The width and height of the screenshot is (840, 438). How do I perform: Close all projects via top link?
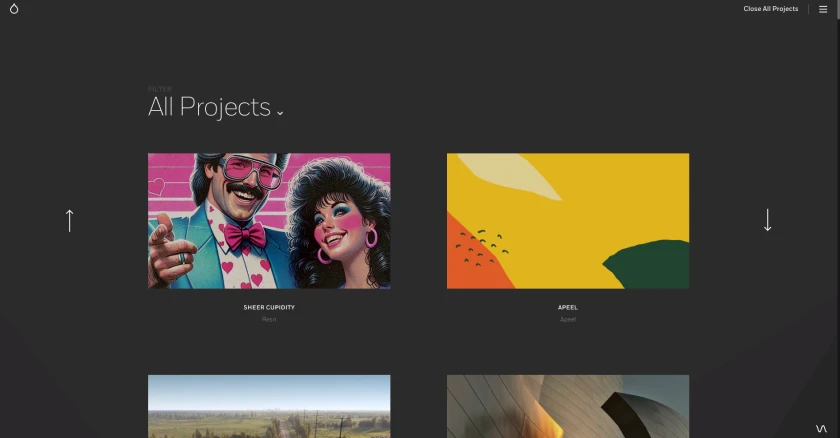(x=770, y=9)
